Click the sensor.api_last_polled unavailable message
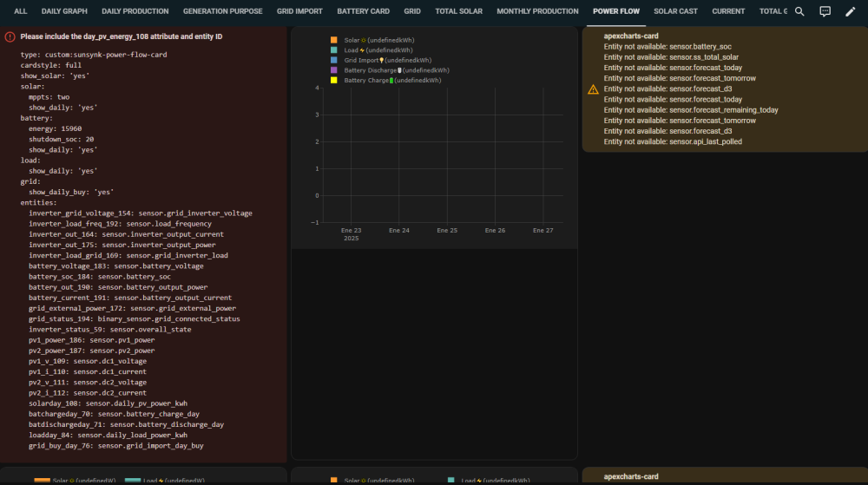868x485 pixels. pyautogui.click(x=673, y=142)
